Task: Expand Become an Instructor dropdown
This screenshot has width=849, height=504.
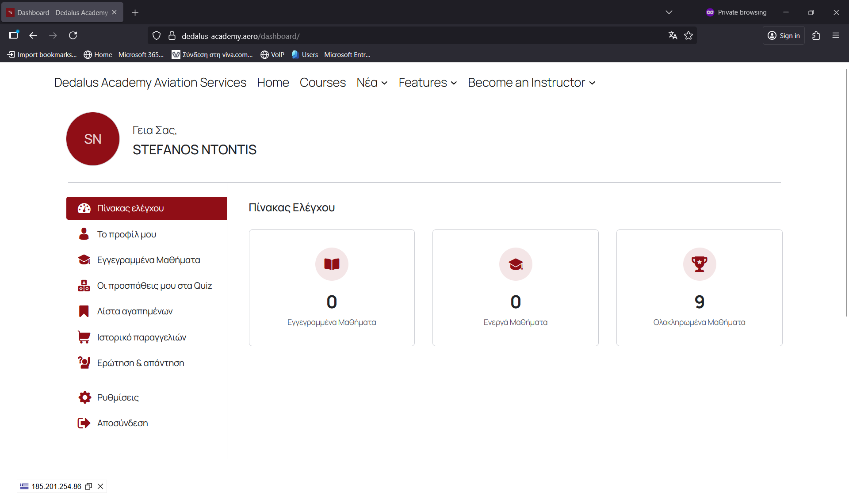Action: point(532,83)
